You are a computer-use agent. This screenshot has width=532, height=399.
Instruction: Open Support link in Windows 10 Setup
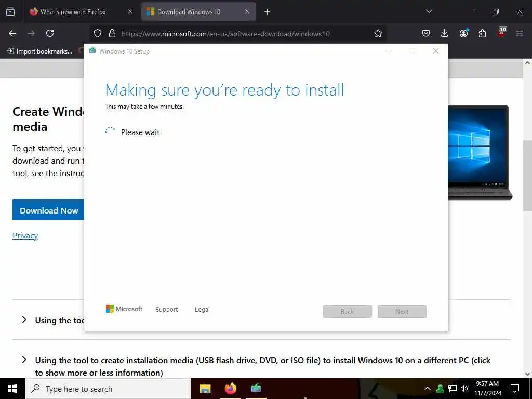click(167, 310)
